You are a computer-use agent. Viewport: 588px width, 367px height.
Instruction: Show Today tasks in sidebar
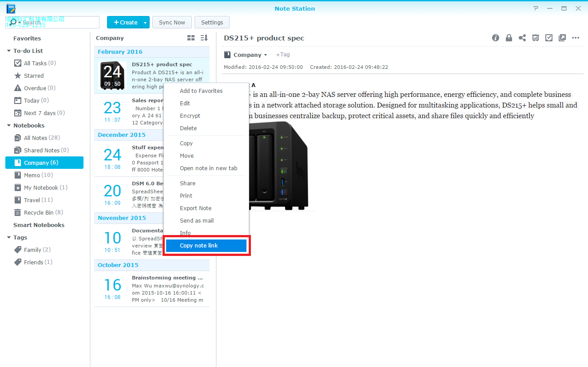click(44, 100)
